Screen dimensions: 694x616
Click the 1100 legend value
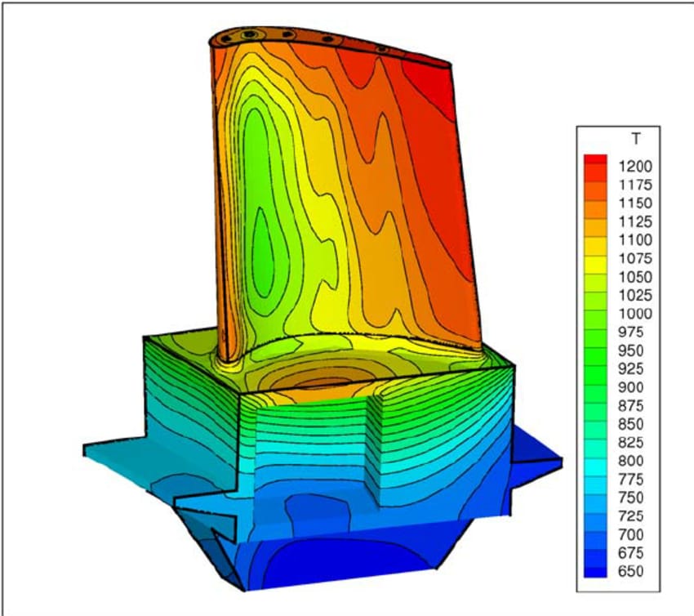[x=635, y=240]
